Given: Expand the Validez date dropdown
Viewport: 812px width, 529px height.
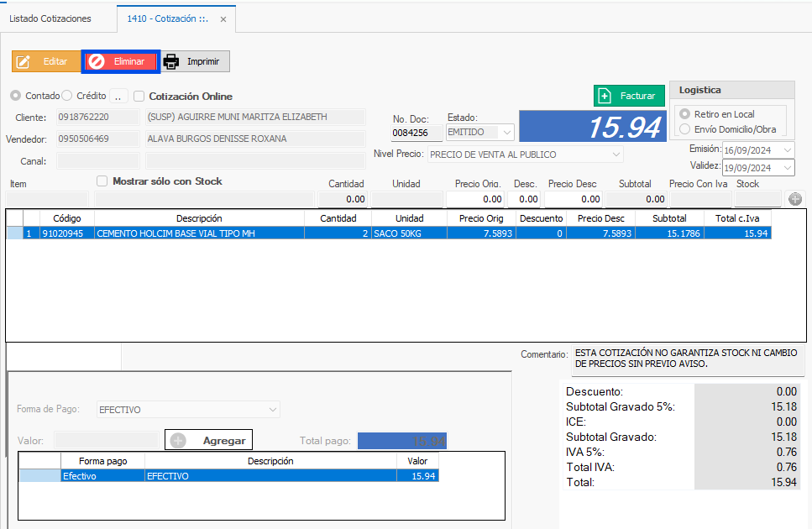Looking at the screenshot, I should point(787,167).
